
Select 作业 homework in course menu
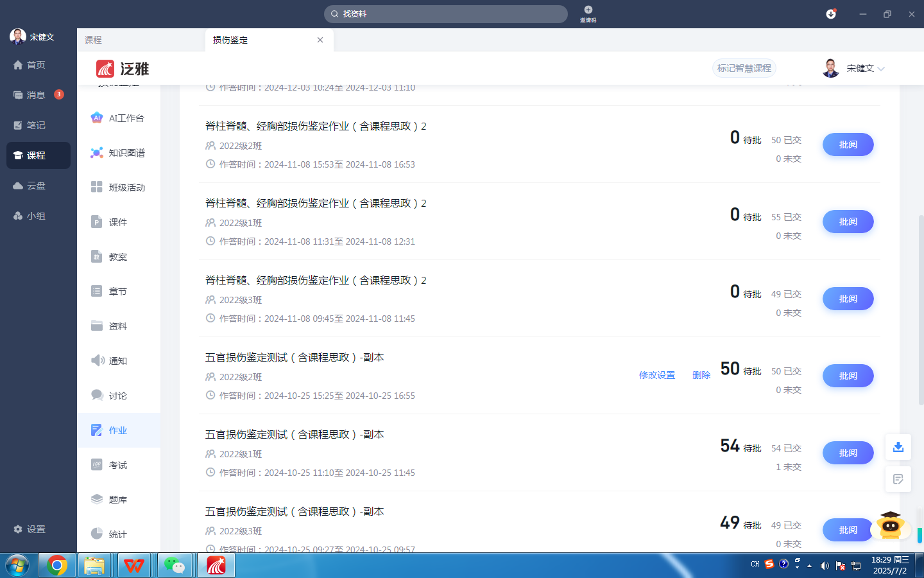[119, 430]
